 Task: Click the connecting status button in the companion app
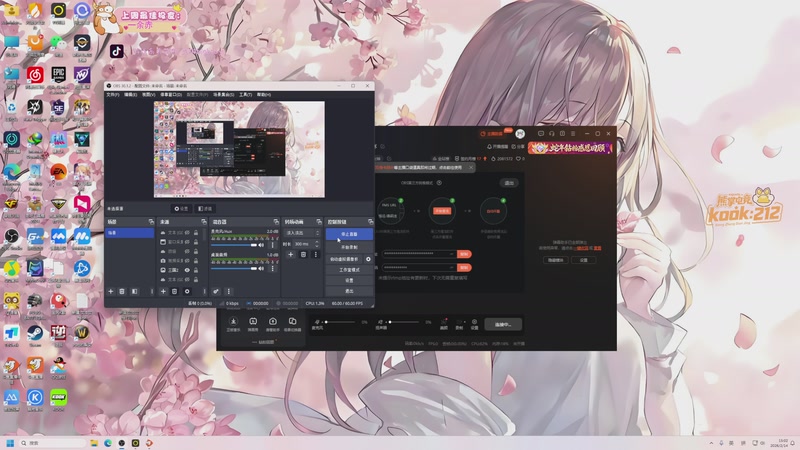[x=503, y=324]
